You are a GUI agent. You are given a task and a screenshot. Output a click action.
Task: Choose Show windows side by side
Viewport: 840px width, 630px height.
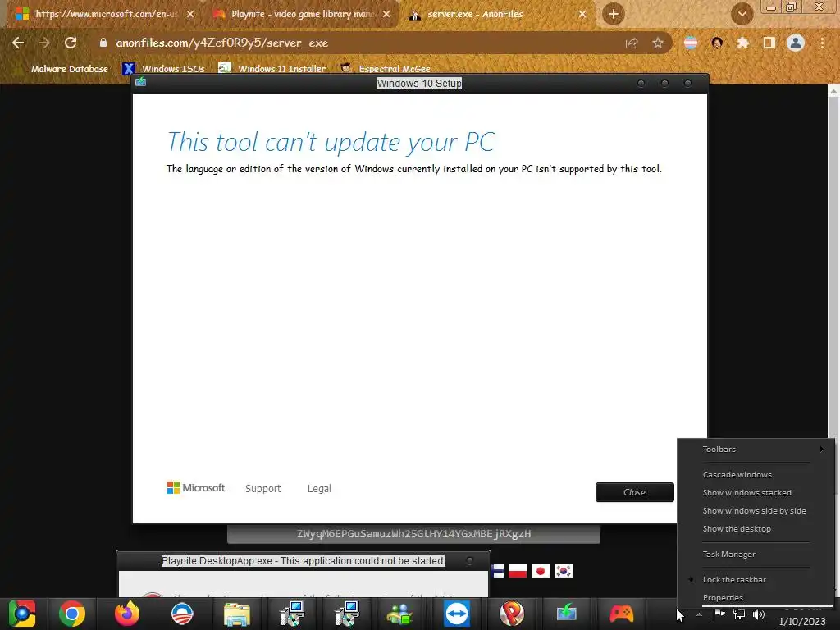pos(756,511)
